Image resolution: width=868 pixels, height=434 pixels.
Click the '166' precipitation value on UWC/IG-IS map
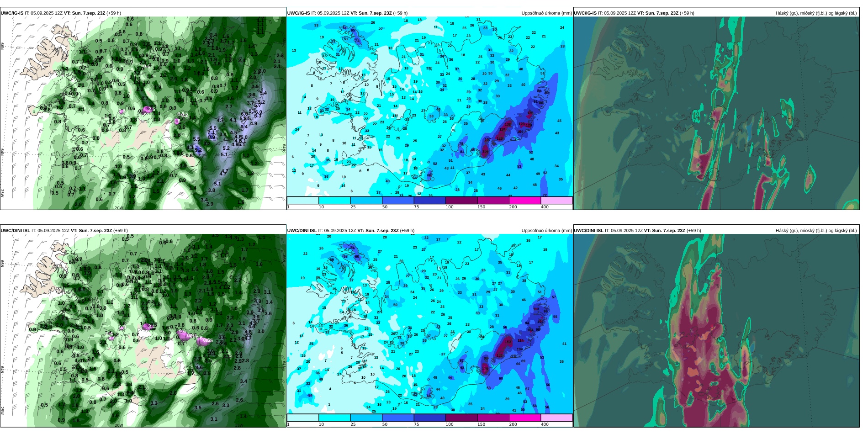485,151
